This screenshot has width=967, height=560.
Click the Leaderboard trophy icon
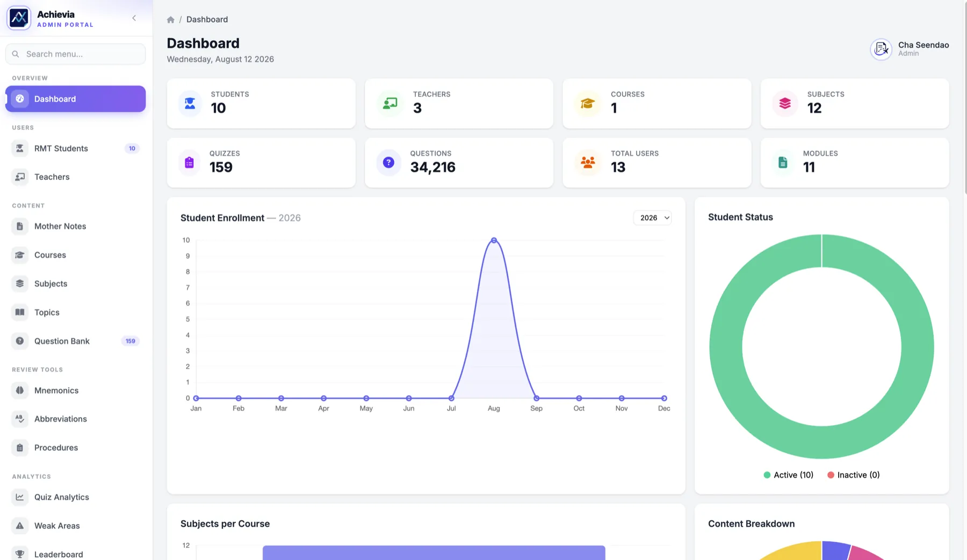[20, 554]
